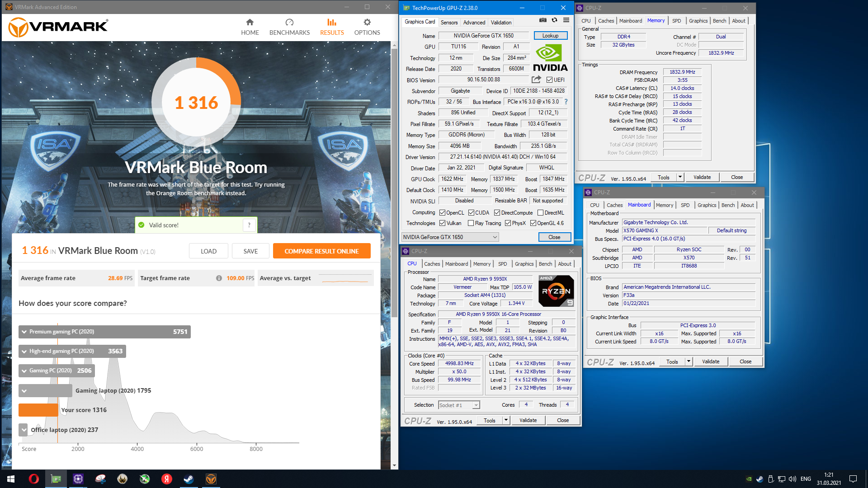Open the Windows notification center
This screenshot has width=868, height=488.
coord(853,479)
